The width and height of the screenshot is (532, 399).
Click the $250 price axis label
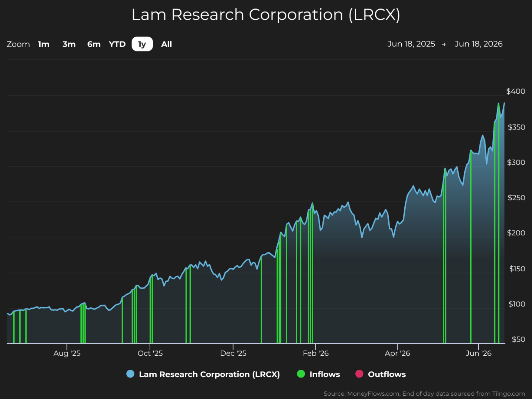pyautogui.click(x=516, y=197)
